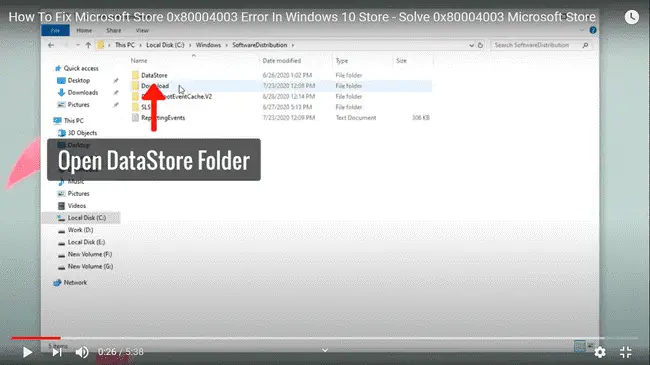The image size is (650, 365).
Task: Open Videos in the navigation pane
Action: pos(77,206)
